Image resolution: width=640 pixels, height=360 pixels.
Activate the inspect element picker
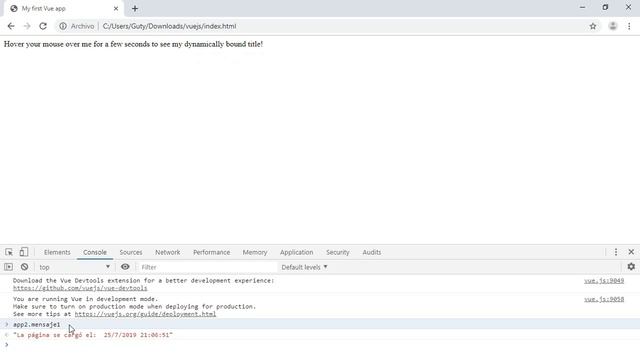coord(9,252)
